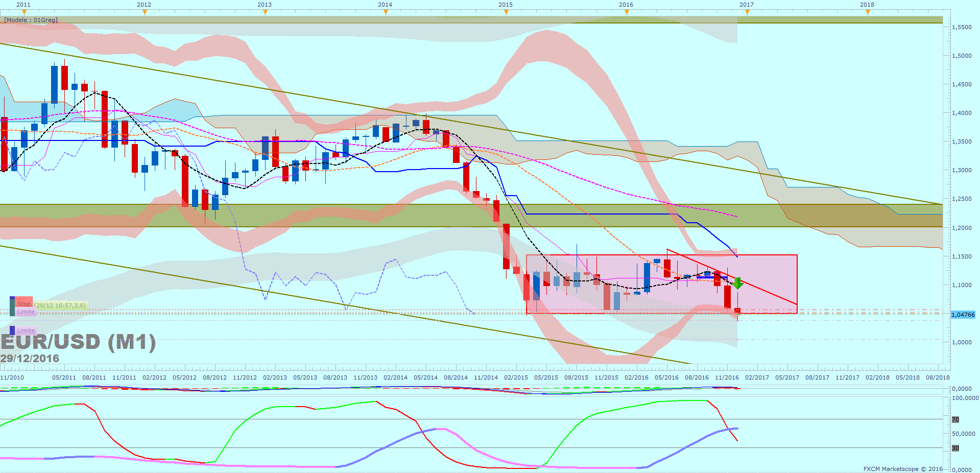Click the Modele : 01Greg label
Viewport: 980px width, 473px height.
click(31, 20)
